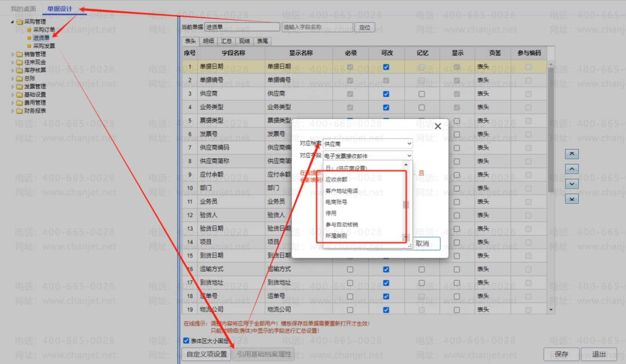Image resolution: width=626 pixels, height=364 pixels.
Task: Select 电商账号 in the dropdown list
Action: 363,202
